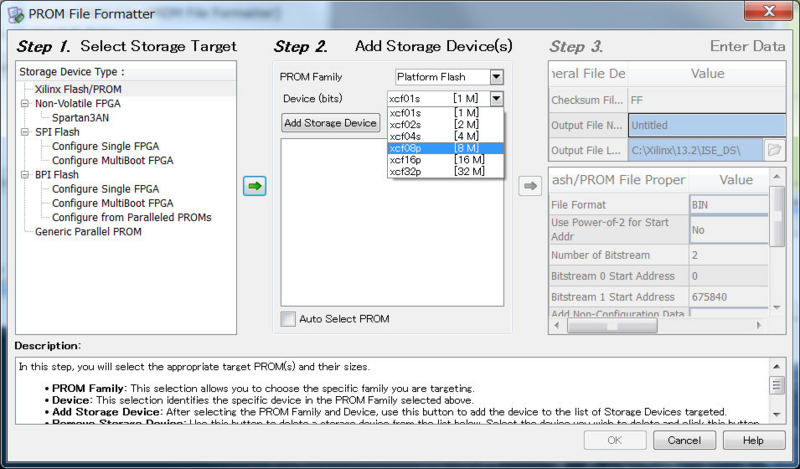Screen dimensions: 800x469
Task: Click the OK button
Action: [615, 440]
